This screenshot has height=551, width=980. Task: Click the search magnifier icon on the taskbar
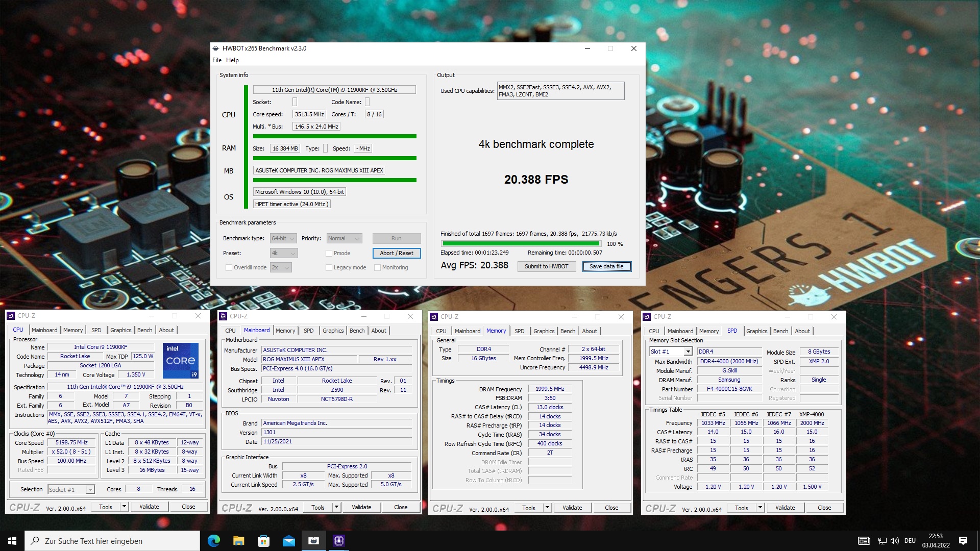coord(35,541)
